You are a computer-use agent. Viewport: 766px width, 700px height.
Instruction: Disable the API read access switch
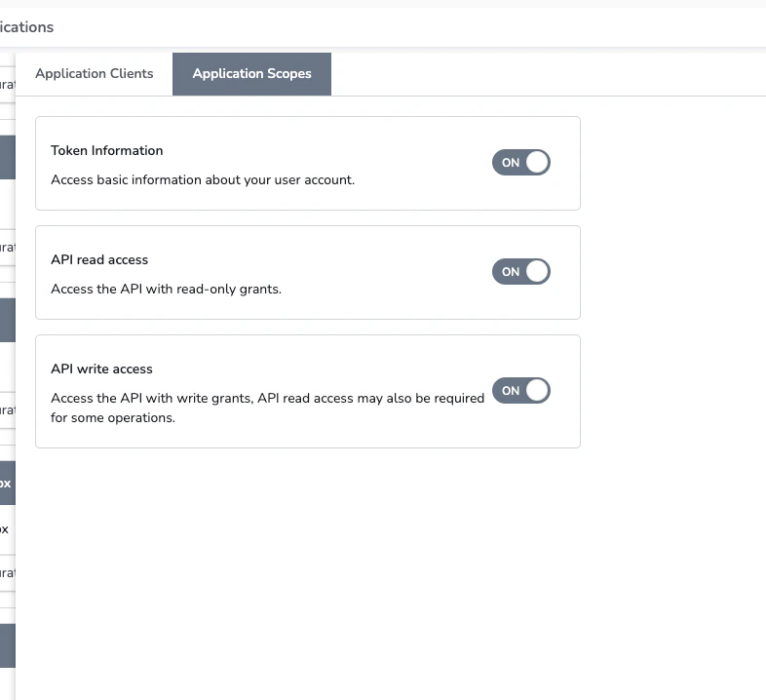click(x=520, y=271)
